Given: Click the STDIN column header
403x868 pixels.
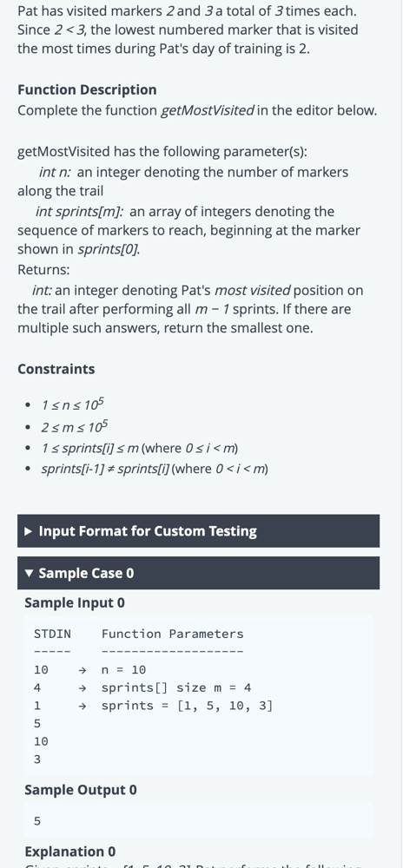Looking at the screenshot, I should pyautogui.click(x=53, y=634).
